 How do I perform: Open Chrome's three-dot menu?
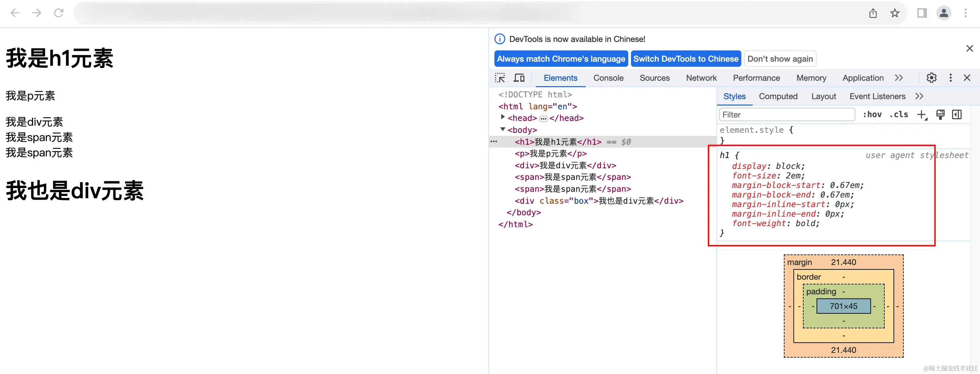click(x=966, y=13)
